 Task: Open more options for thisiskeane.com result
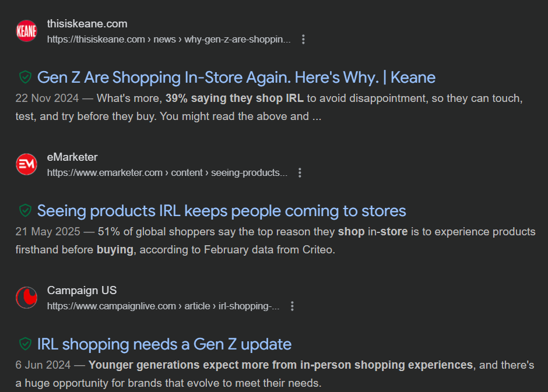click(303, 40)
